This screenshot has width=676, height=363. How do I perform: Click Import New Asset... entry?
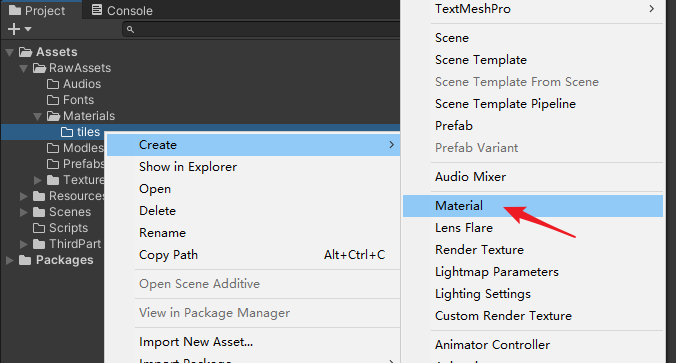coord(253,342)
